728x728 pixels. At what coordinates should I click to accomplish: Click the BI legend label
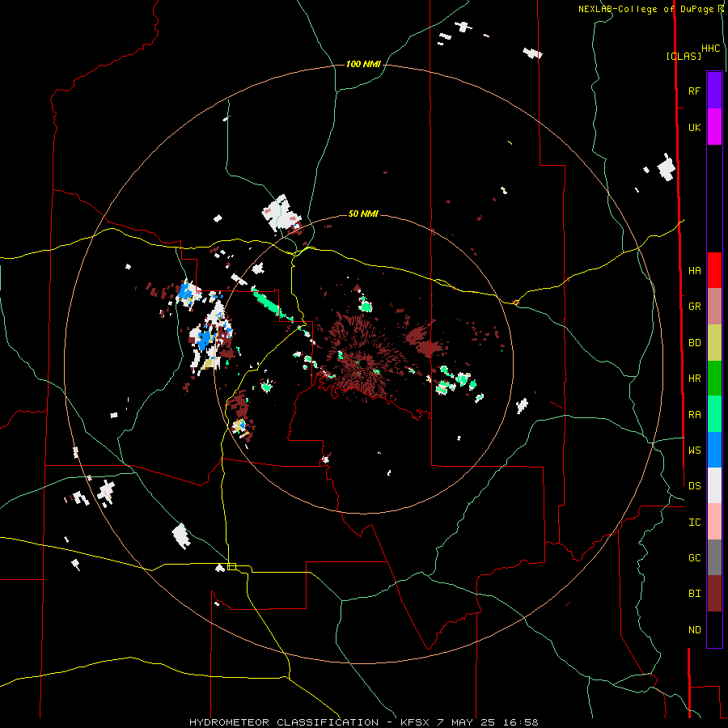coord(694,594)
